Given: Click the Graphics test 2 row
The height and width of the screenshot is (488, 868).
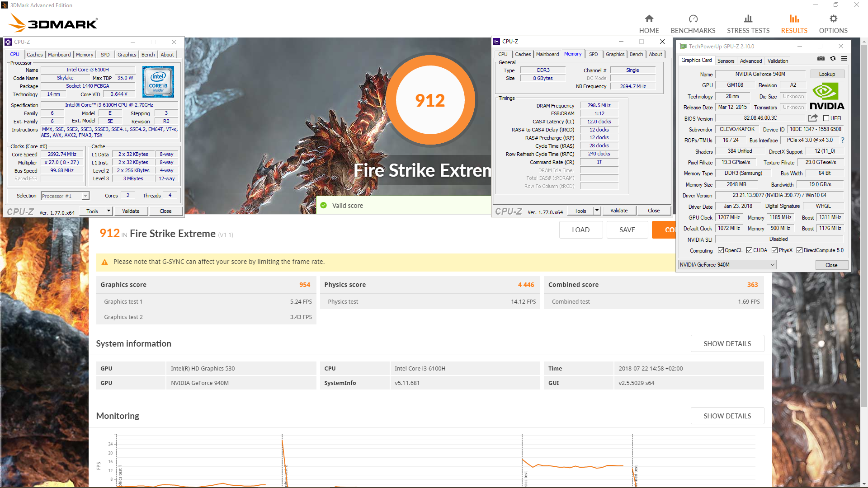Looking at the screenshot, I should [x=206, y=317].
